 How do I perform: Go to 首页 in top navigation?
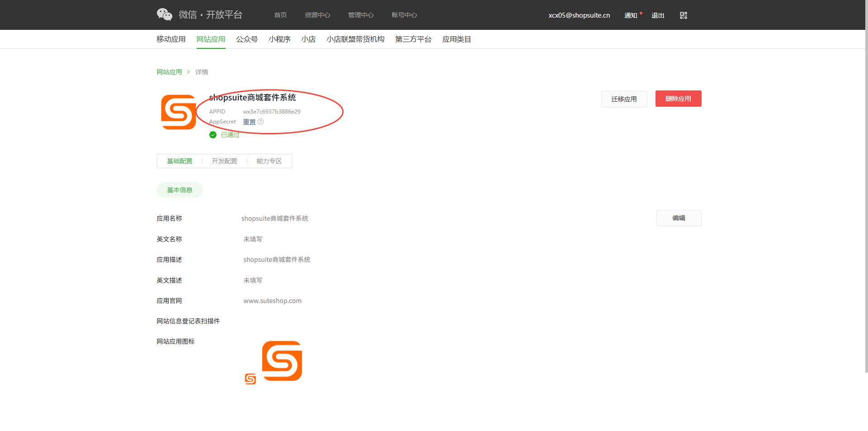point(280,15)
